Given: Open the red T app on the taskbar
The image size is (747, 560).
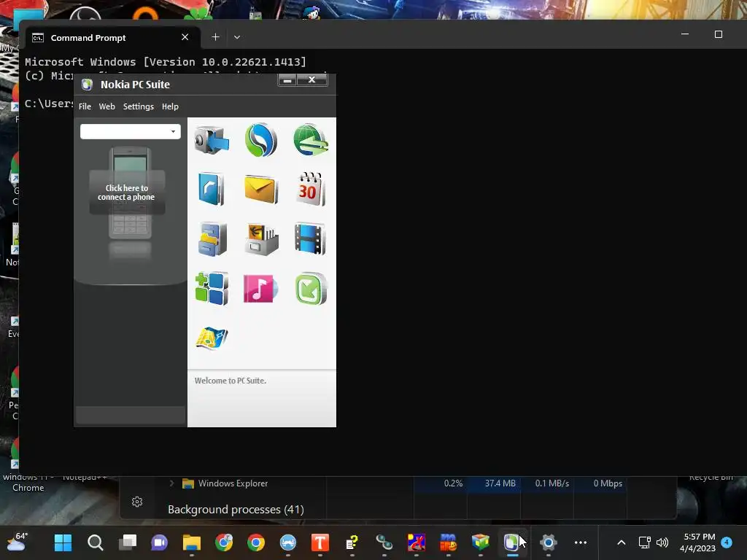Looking at the screenshot, I should 320,542.
